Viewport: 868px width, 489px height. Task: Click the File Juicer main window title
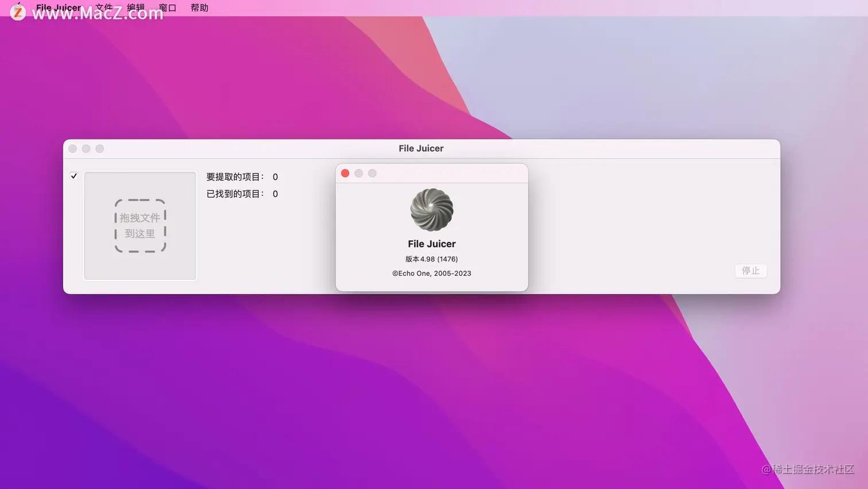click(421, 148)
